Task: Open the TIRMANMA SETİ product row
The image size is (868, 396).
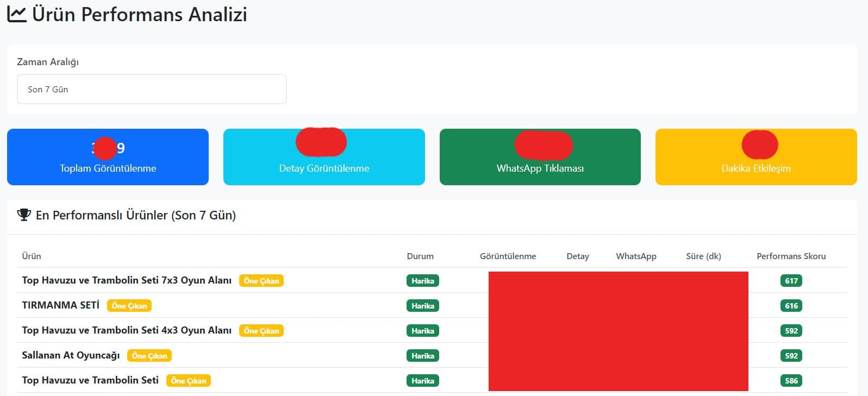Action: pos(60,305)
